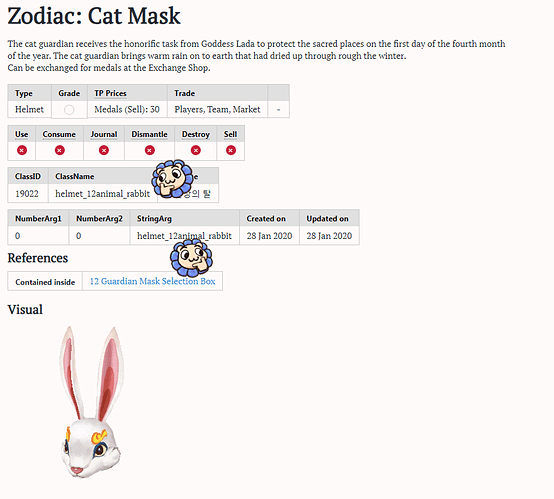Click the red X icon under Destroy

(196, 150)
